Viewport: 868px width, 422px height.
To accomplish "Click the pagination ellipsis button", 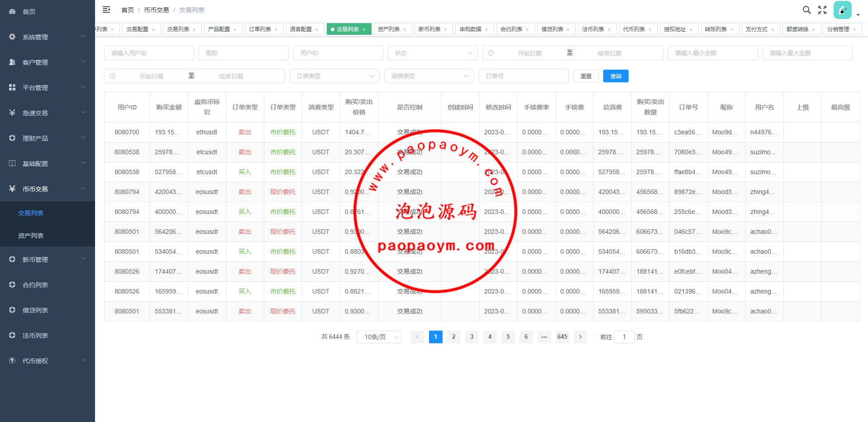I will tap(544, 337).
